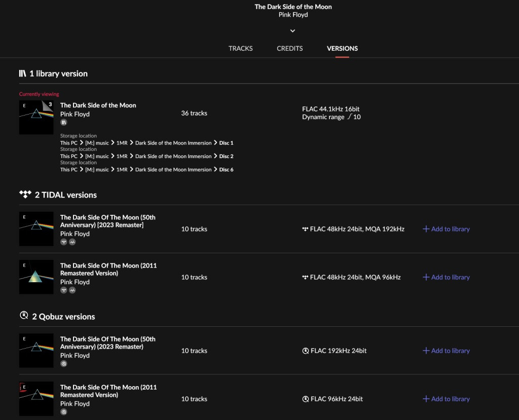Open Pink Floyd artist link under library version
The image size is (519, 420).
(75, 114)
